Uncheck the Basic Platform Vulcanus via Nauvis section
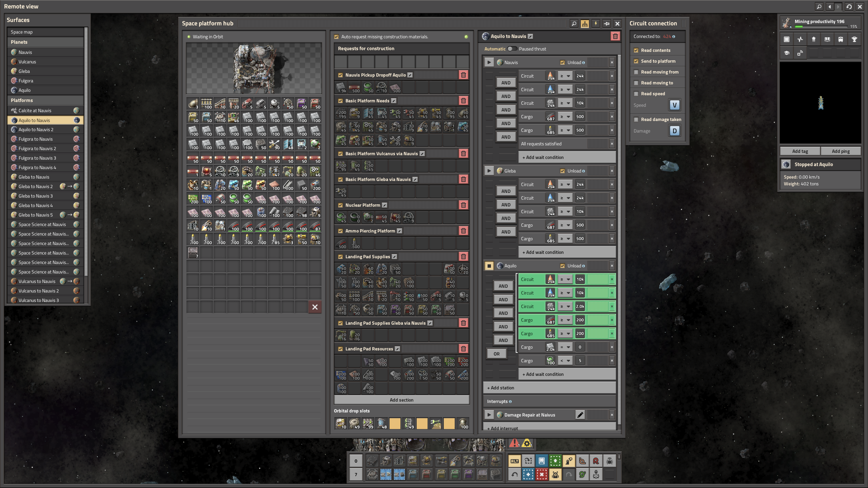Image resolution: width=868 pixels, height=488 pixels. coord(340,154)
